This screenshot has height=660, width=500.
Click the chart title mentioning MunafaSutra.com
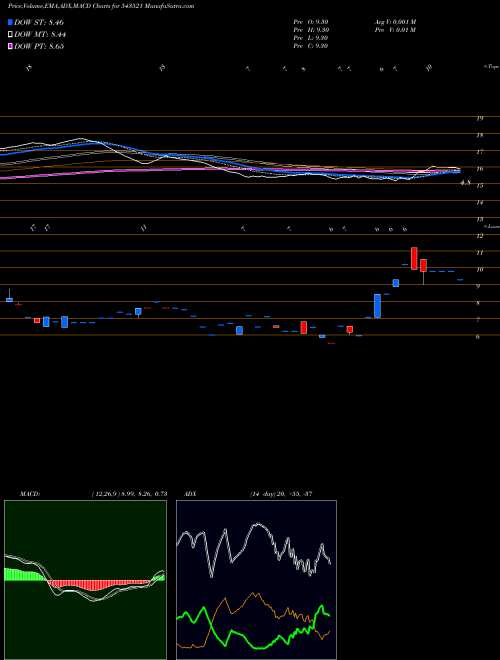pyautogui.click(x=101, y=7)
